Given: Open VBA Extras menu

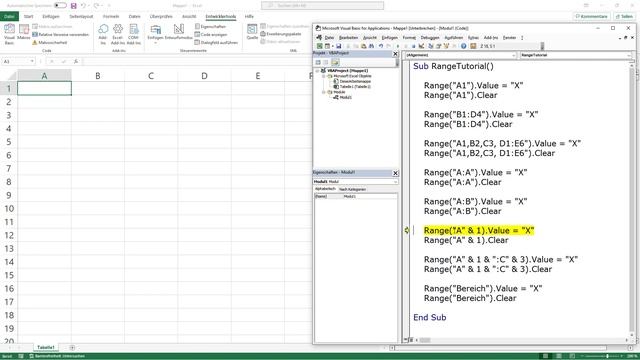Looking at the screenshot, I should click(473, 38).
